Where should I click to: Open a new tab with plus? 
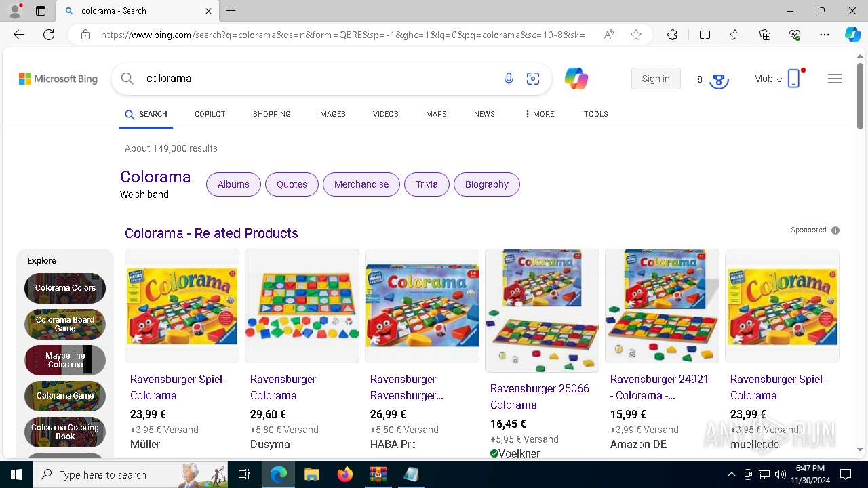pyautogui.click(x=231, y=11)
